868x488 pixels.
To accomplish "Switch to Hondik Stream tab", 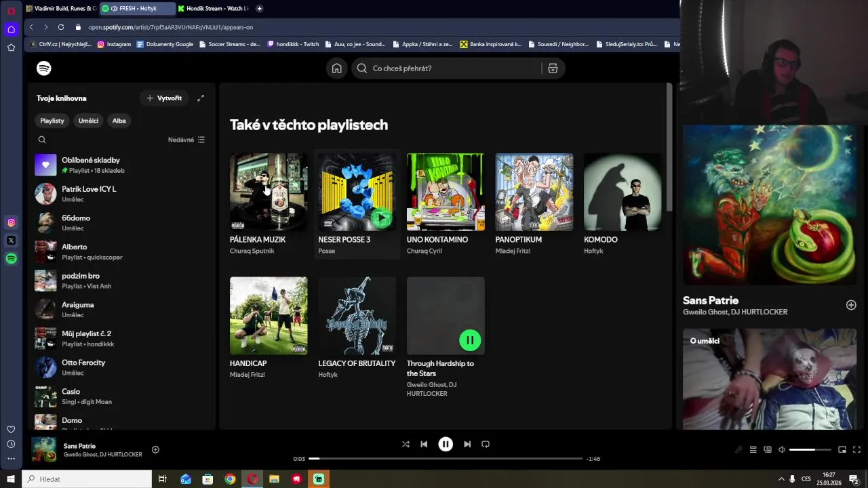I will [214, 8].
